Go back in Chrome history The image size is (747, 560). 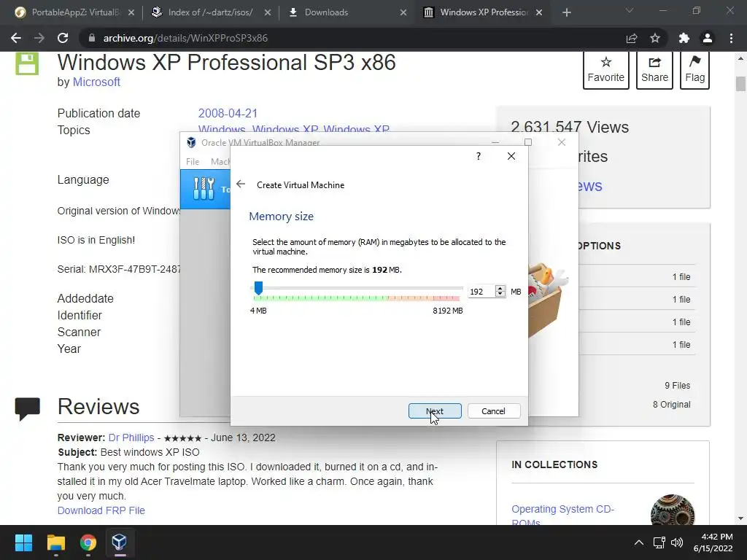click(16, 38)
